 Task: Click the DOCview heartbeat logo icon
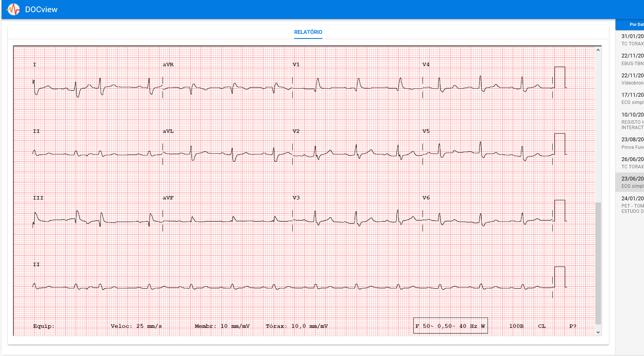(14, 10)
